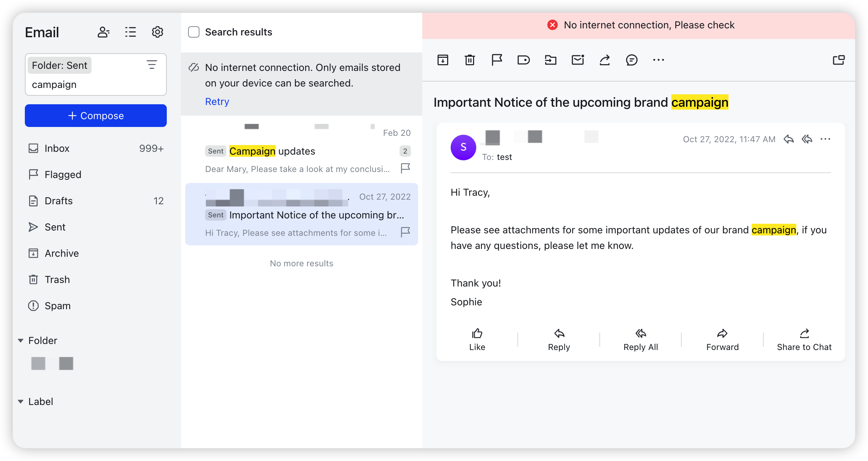
Task: Switch to the Spam folder
Action: pos(57,305)
